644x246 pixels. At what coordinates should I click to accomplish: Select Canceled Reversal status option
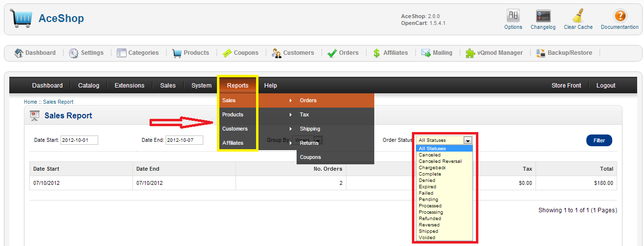tap(445, 161)
